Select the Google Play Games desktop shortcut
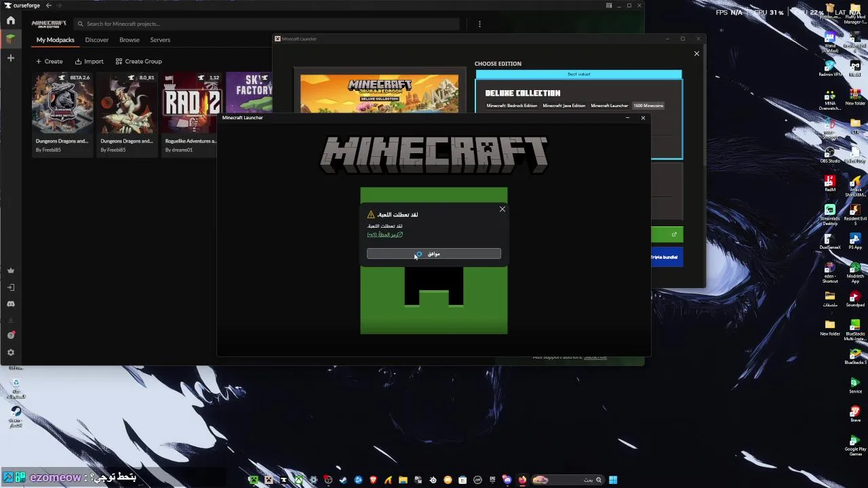Image resolution: width=868 pixels, height=488 pixels. point(855,445)
